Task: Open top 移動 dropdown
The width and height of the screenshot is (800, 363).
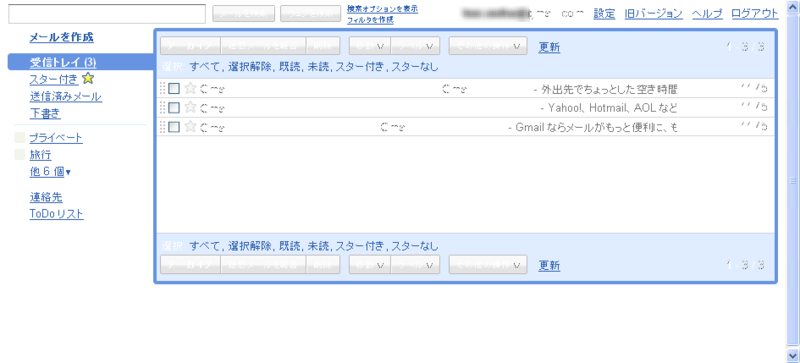Action: click(369, 46)
